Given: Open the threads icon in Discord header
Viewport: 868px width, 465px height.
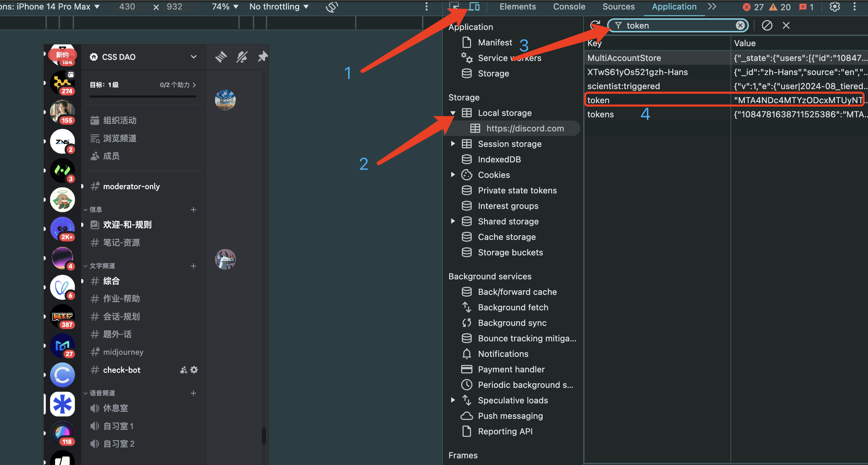Looking at the screenshot, I should tap(221, 57).
